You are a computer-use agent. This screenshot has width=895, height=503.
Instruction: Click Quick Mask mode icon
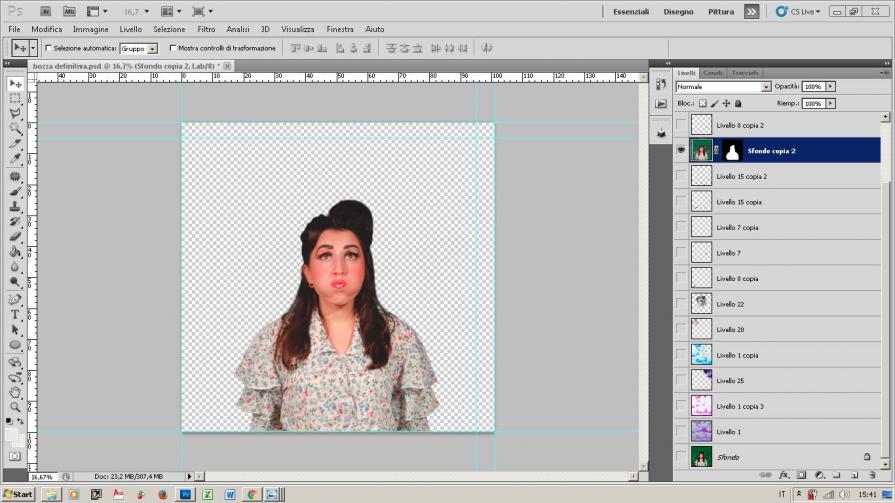[15, 456]
